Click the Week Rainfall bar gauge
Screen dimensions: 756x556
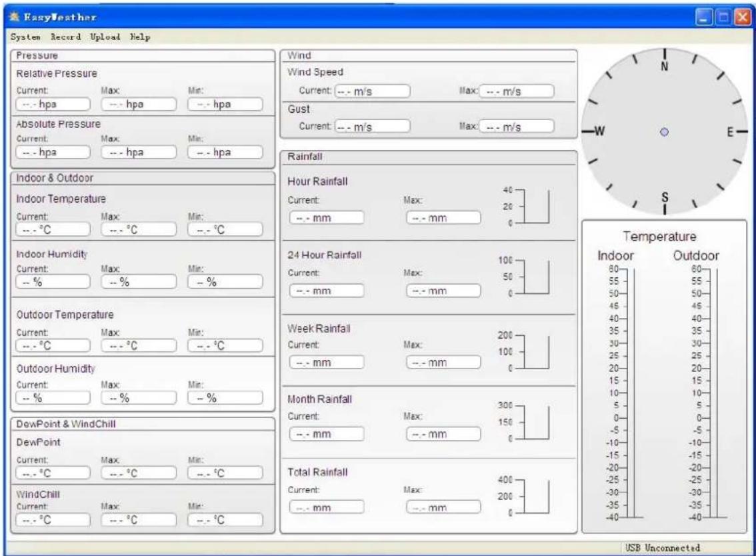coord(525,351)
